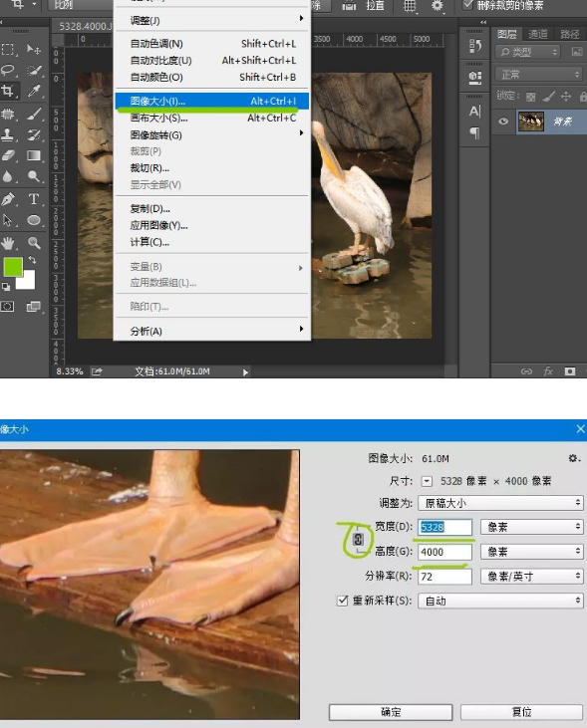Choose Canvas Size menu item
This screenshot has width=587, height=728.
coord(212,118)
